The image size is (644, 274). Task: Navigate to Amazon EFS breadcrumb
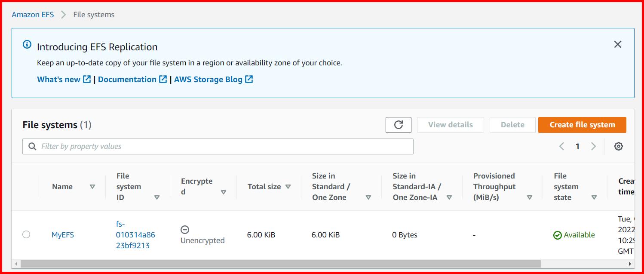point(33,14)
